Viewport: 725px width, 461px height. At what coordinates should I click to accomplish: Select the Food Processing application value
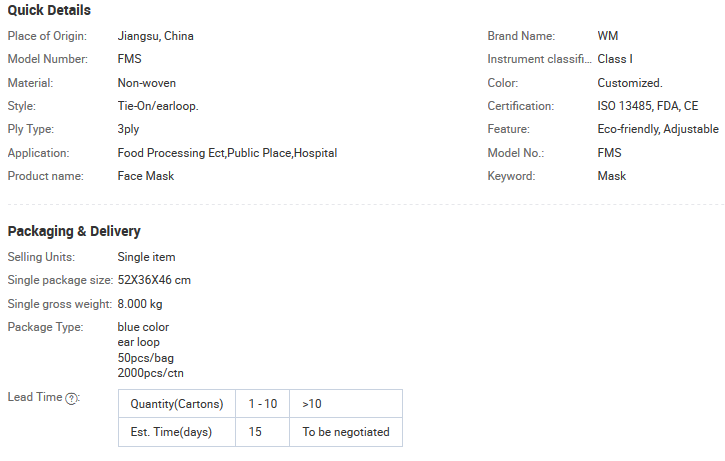[x=227, y=153]
